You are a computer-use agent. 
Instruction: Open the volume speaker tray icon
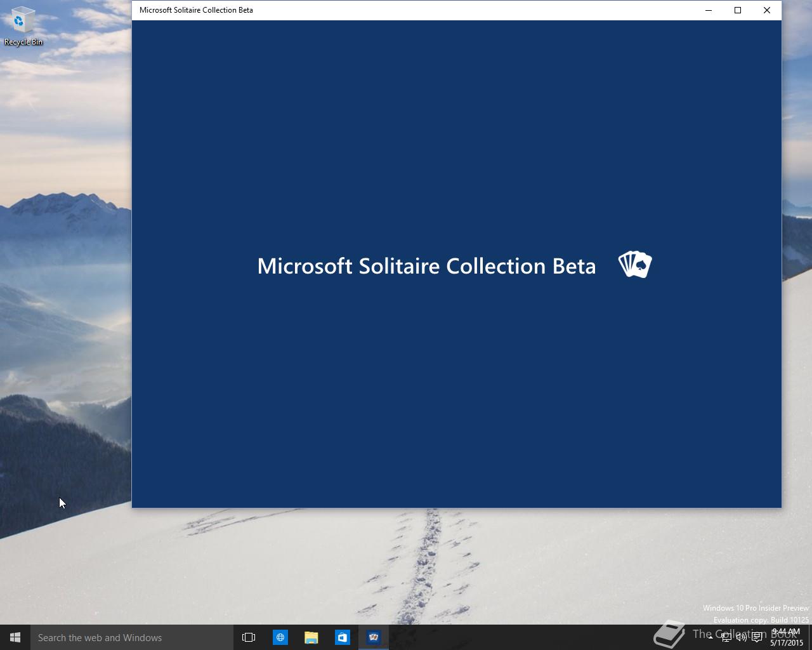coord(741,637)
